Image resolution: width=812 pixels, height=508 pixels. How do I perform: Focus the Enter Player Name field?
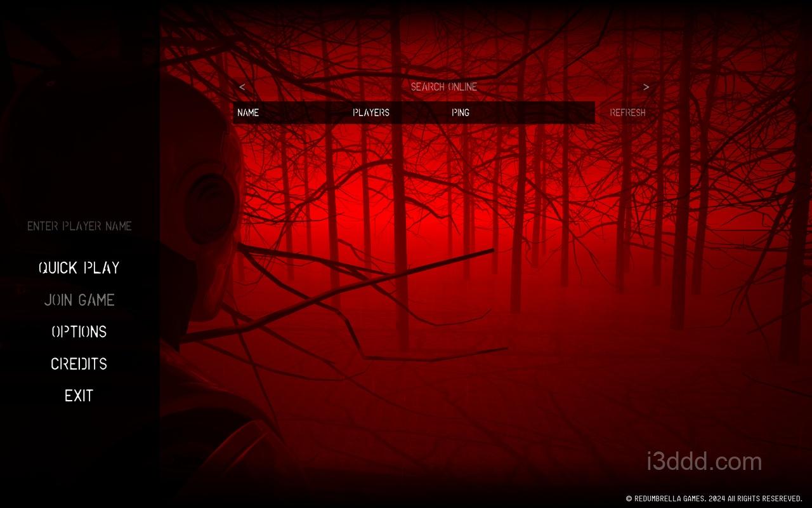point(79,226)
